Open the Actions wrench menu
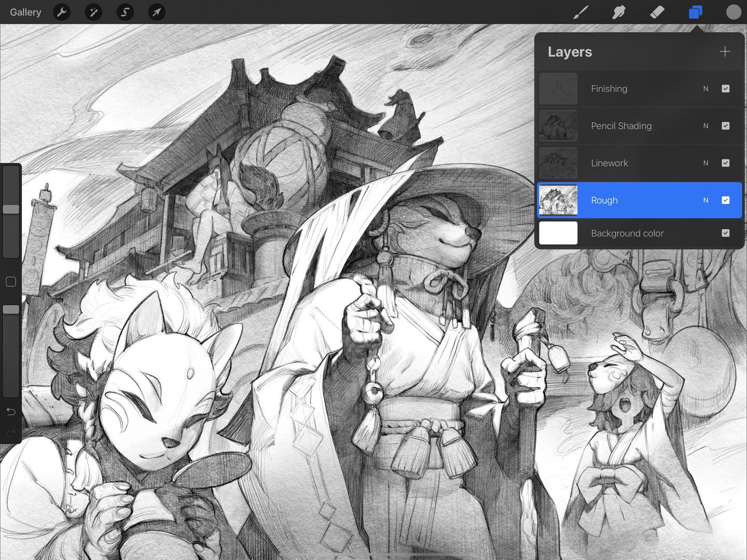Viewport: 747px width, 560px height. pos(62,12)
